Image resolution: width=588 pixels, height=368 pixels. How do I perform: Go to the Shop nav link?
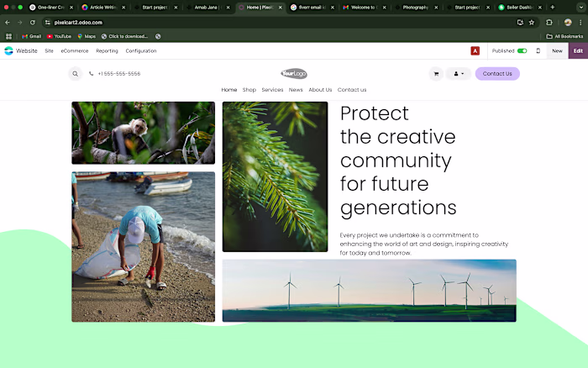tap(249, 90)
